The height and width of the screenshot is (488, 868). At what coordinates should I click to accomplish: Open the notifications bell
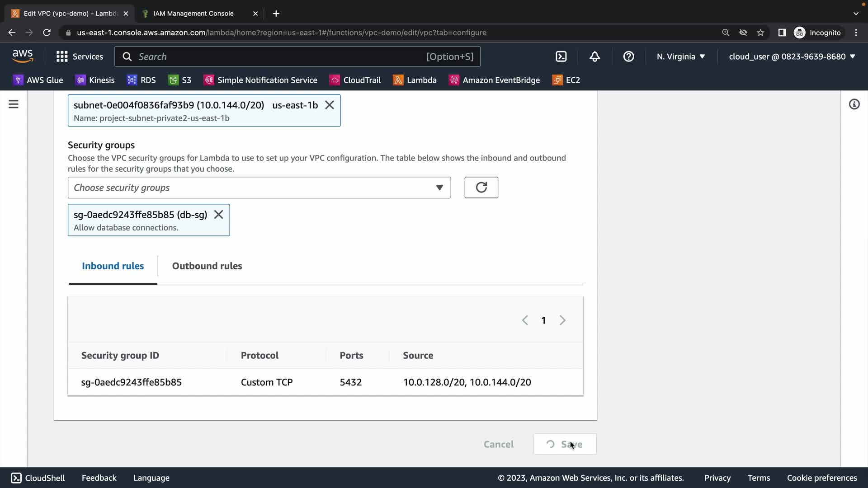[595, 56]
